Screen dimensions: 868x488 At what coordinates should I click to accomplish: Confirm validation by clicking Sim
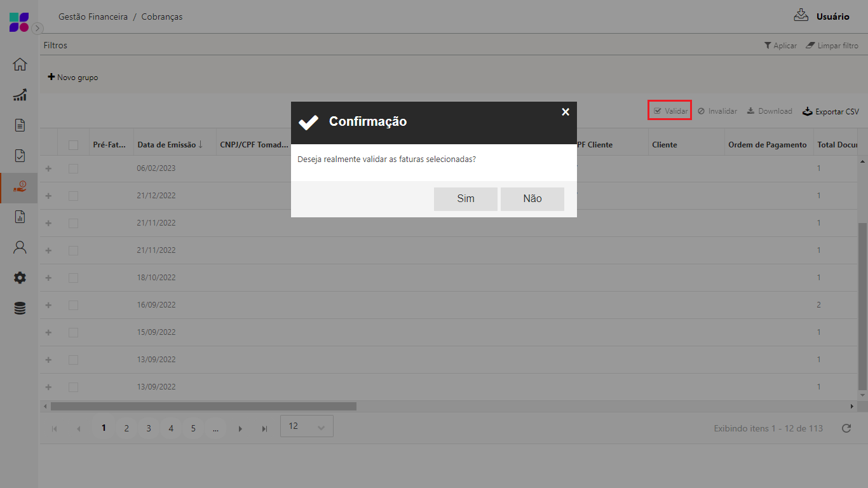pos(465,199)
